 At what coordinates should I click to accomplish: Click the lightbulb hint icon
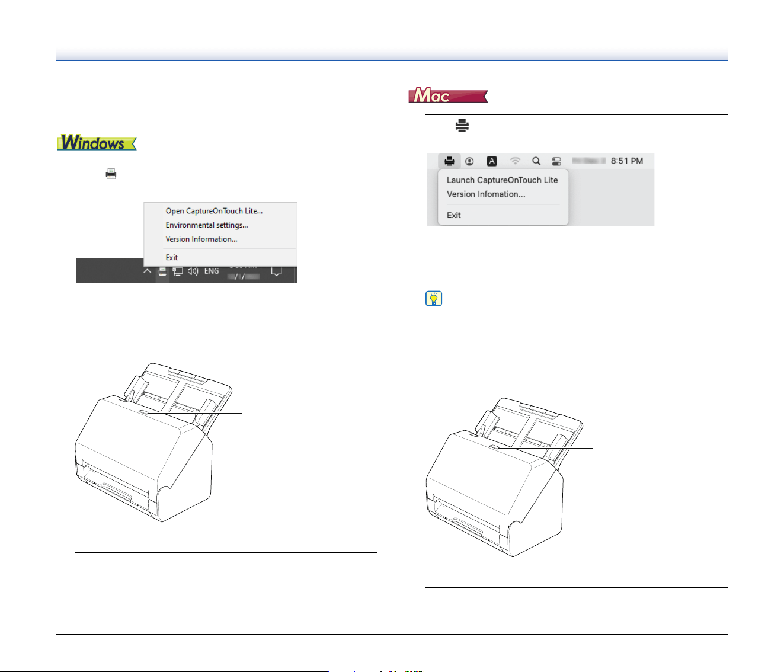[434, 298]
